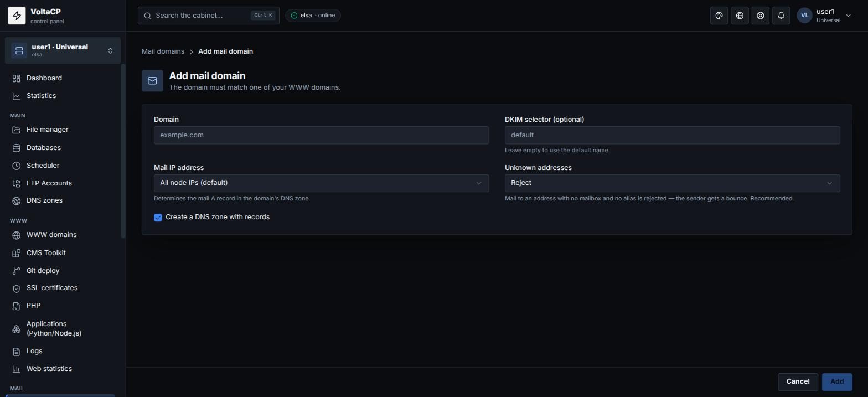Click the Scheduler clock icon
This screenshot has height=397, width=868.
coord(17,166)
